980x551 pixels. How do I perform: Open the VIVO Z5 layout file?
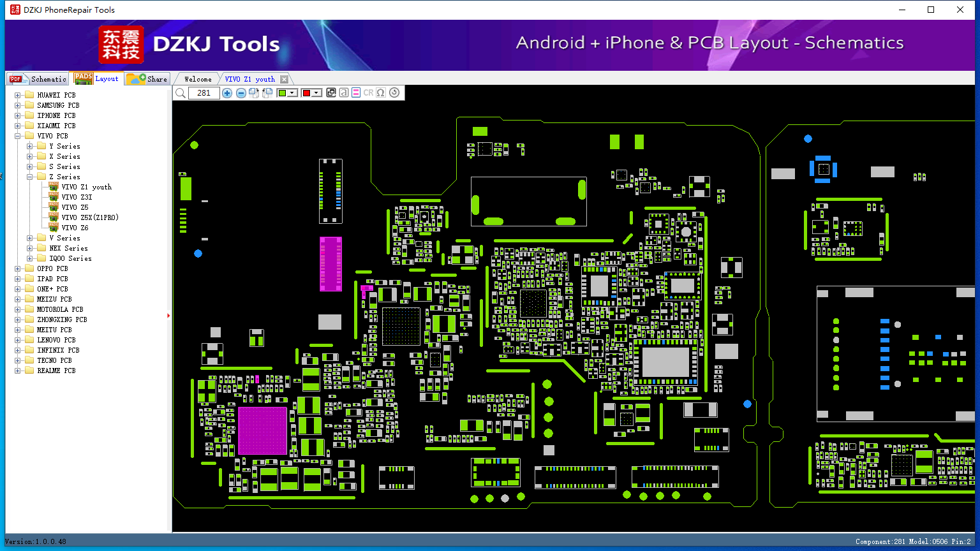[x=75, y=207]
